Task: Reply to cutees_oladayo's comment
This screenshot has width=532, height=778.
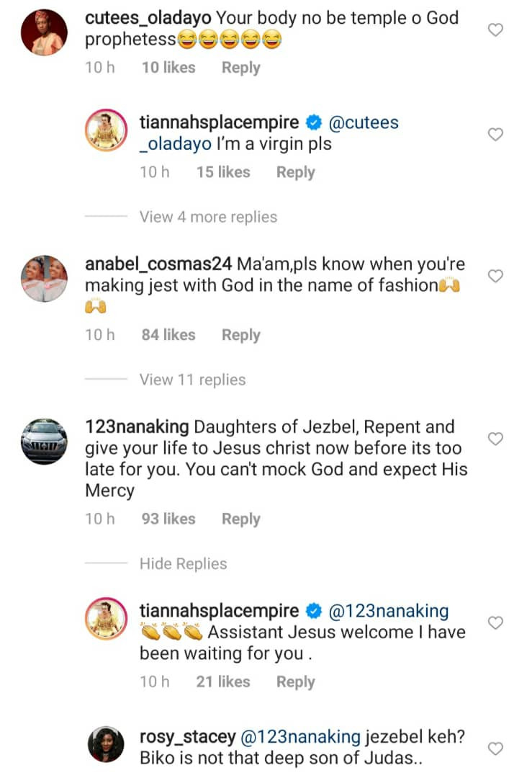Action: (x=240, y=68)
